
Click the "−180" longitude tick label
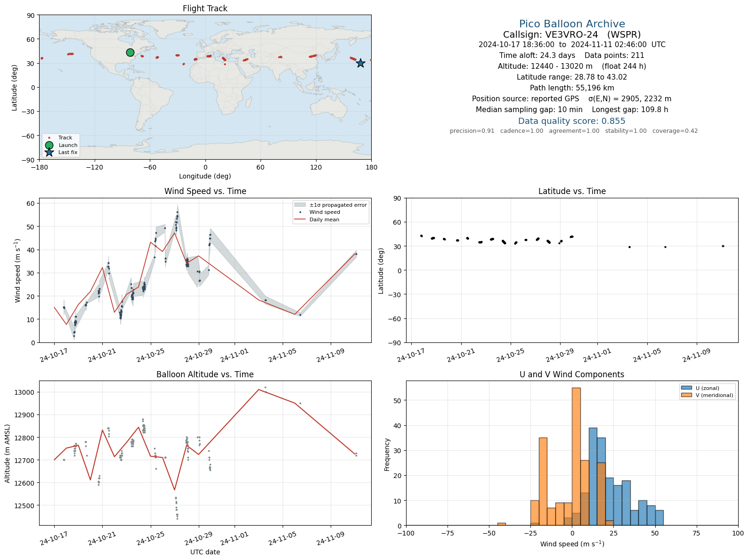(x=39, y=167)
